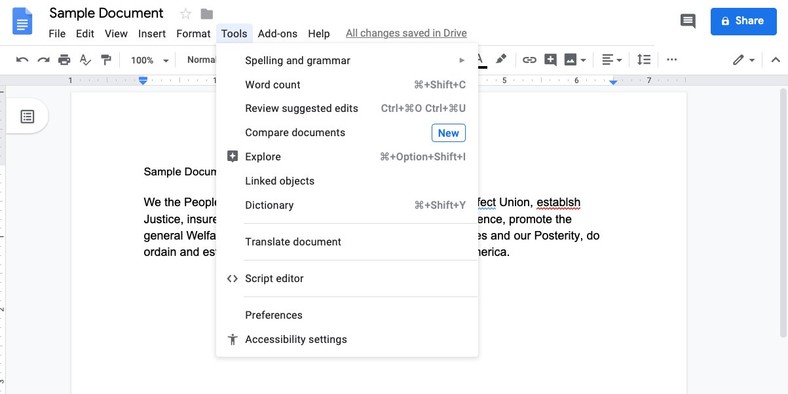Open Accessibility settings menu item
Viewport: 788px width, 394px height.
point(347,339)
